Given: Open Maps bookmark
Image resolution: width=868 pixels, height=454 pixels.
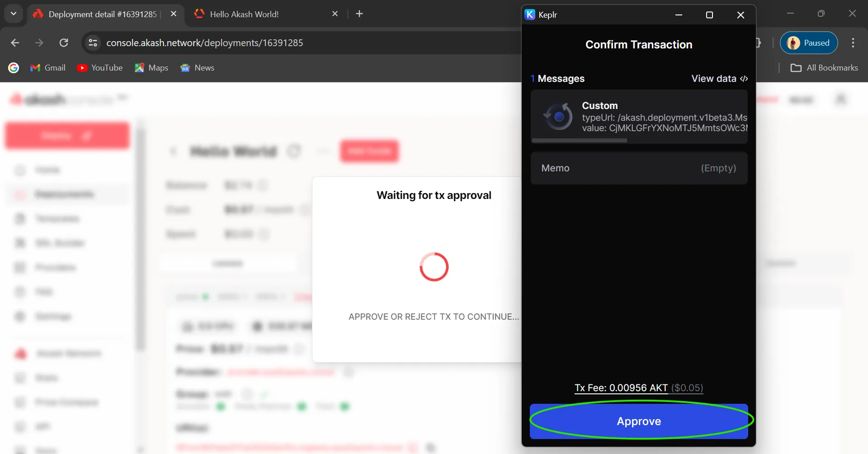Looking at the screenshot, I should [x=151, y=68].
